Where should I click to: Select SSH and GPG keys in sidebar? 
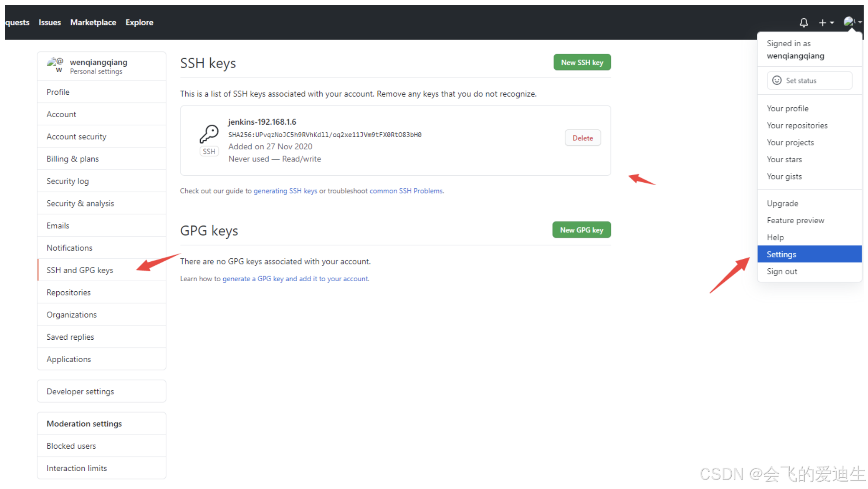pyautogui.click(x=102, y=270)
